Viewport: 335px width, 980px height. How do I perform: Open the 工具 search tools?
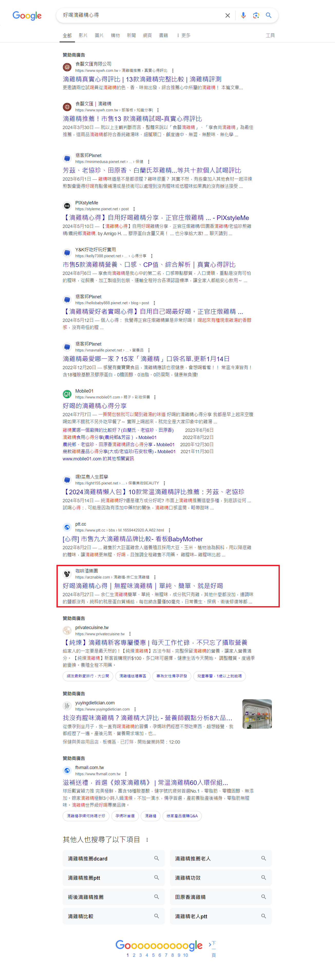pyautogui.click(x=270, y=35)
